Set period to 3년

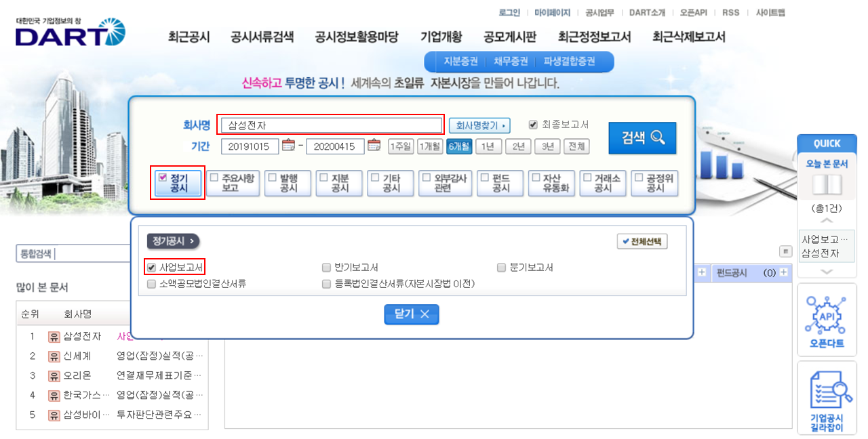(x=547, y=146)
